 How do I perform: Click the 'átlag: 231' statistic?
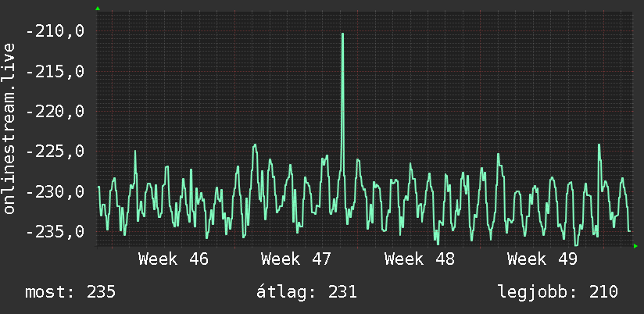307,292
